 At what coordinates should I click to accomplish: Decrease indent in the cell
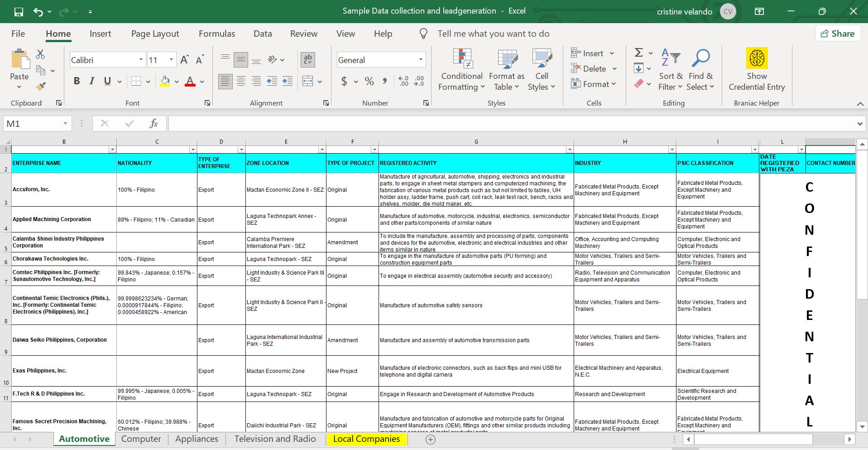pos(272,81)
